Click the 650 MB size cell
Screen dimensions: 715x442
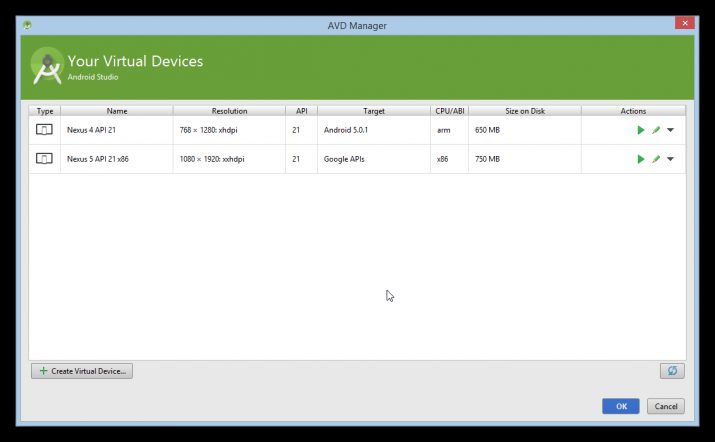tap(525, 130)
